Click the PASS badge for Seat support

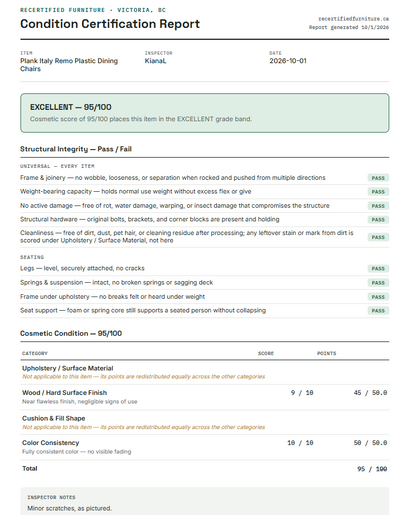tap(378, 311)
